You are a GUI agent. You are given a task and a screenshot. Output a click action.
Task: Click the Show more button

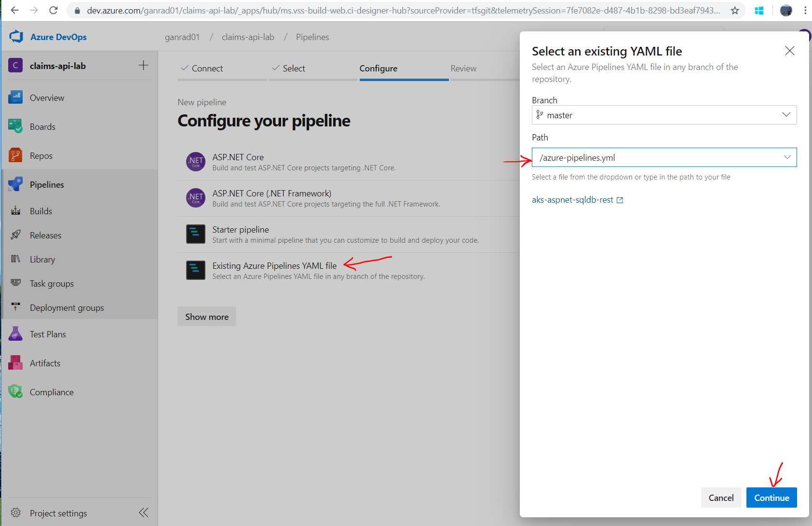pos(207,317)
